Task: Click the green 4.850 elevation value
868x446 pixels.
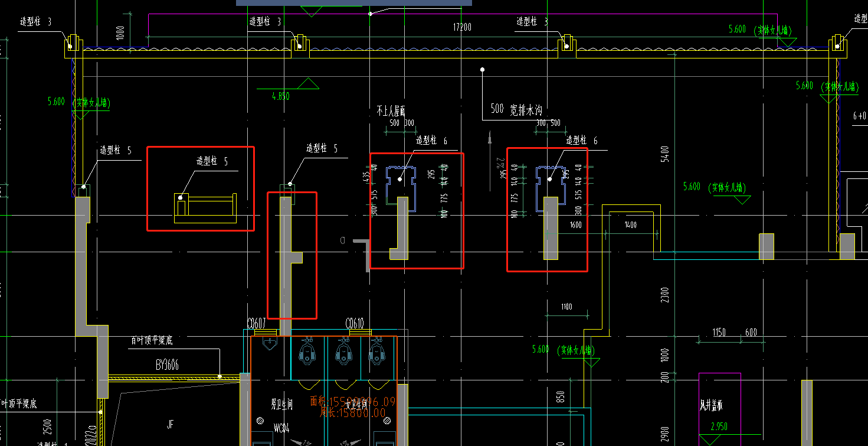Action: click(280, 96)
